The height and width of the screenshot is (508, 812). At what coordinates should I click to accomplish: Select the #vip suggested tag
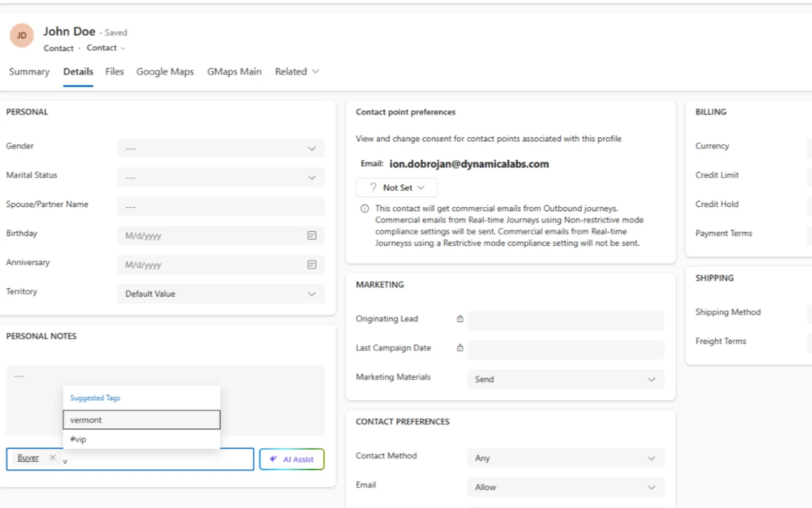[142, 439]
